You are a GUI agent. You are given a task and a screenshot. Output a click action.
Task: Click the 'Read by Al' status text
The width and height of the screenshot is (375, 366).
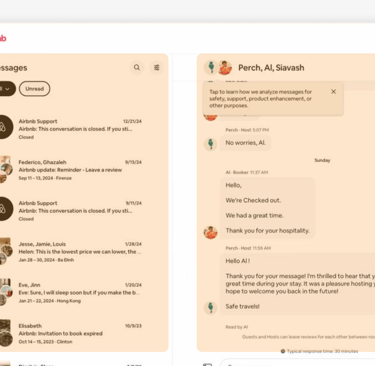[x=237, y=327]
